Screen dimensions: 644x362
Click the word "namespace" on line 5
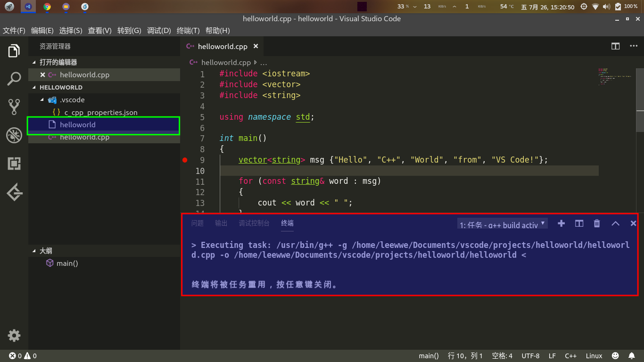[x=269, y=117]
